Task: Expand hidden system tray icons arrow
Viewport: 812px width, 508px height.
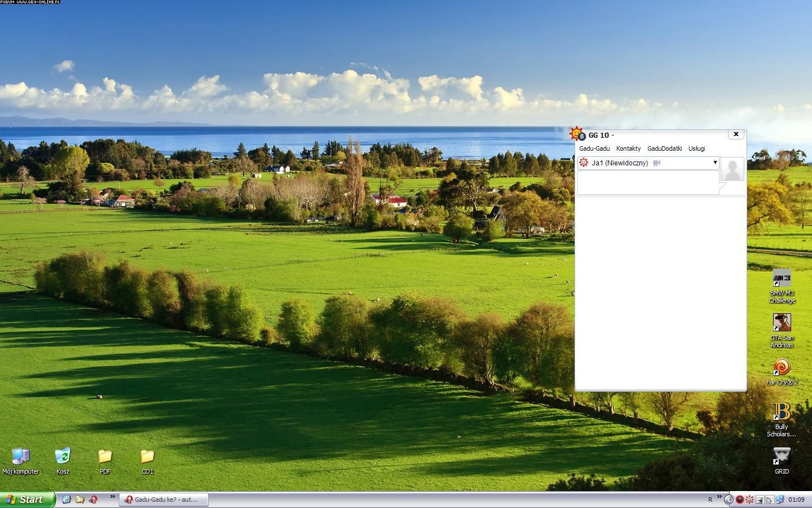Action: pos(729,500)
